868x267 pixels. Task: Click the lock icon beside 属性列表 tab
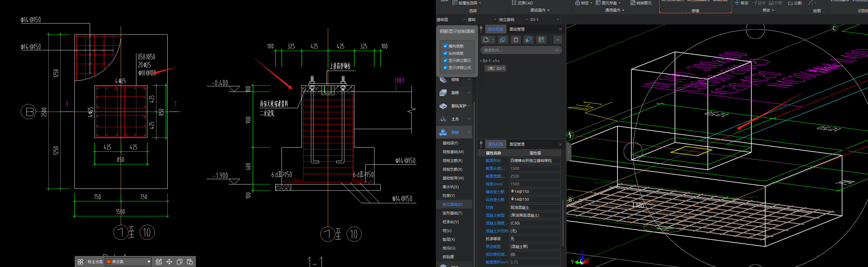pos(481,143)
